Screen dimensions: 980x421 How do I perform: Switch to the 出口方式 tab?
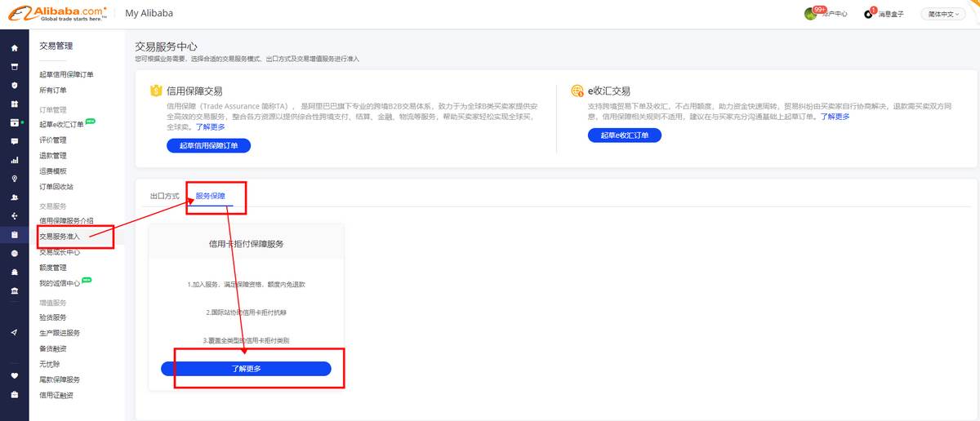(164, 197)
